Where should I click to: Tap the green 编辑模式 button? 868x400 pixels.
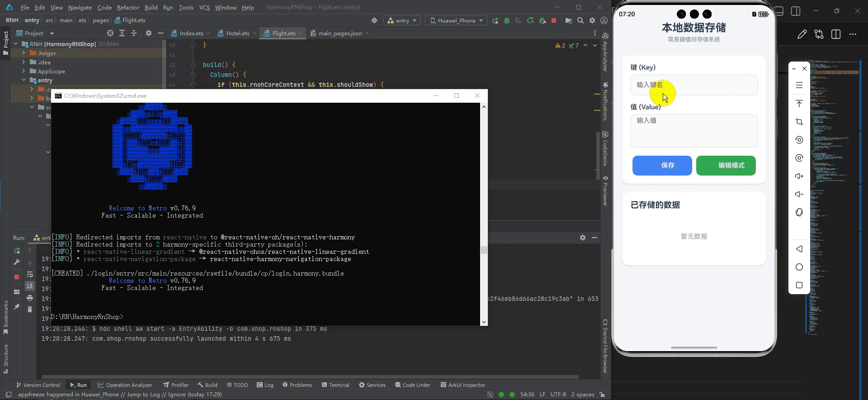point(726,166)
